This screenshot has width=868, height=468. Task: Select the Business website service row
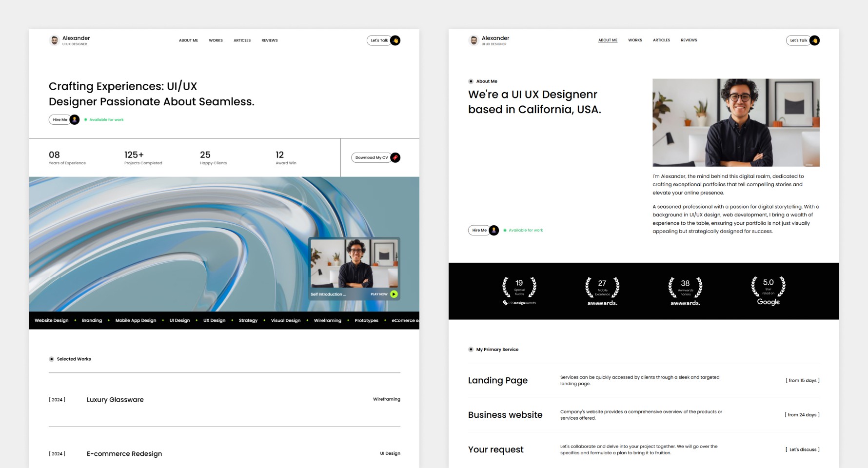tap(644, 415)
